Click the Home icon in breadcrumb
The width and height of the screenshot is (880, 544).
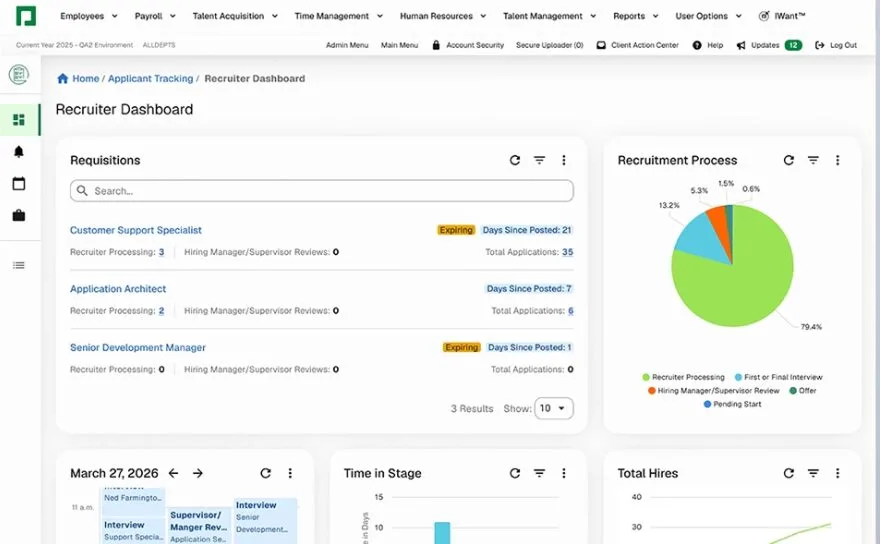click(62, 79)
